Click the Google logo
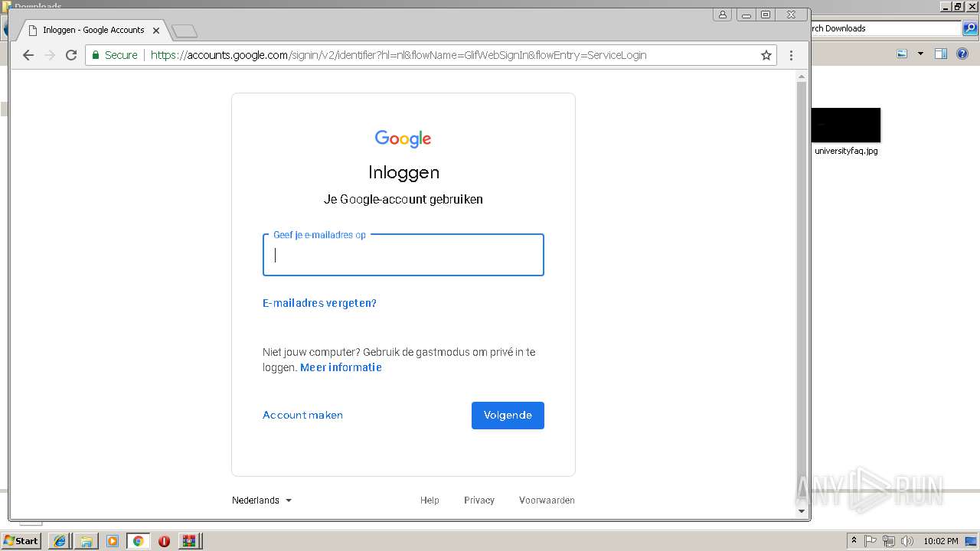The height and width of the screenshot is (551, 980). coord(403,139)
